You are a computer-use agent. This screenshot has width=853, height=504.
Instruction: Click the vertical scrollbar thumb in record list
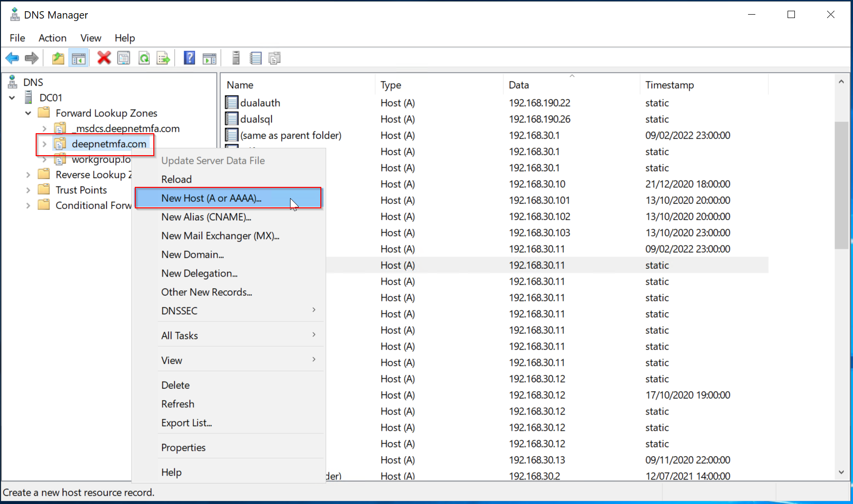pyautogui.click(x=841, y=185)
